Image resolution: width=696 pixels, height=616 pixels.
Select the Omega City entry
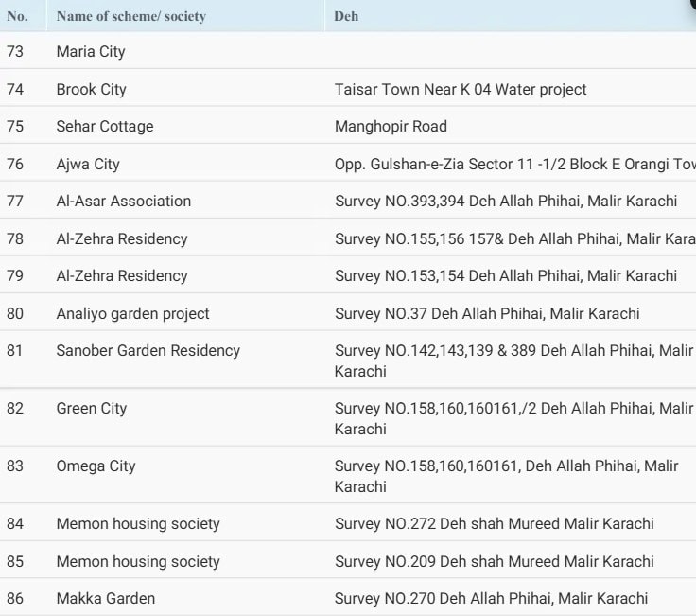click(96, 466)
